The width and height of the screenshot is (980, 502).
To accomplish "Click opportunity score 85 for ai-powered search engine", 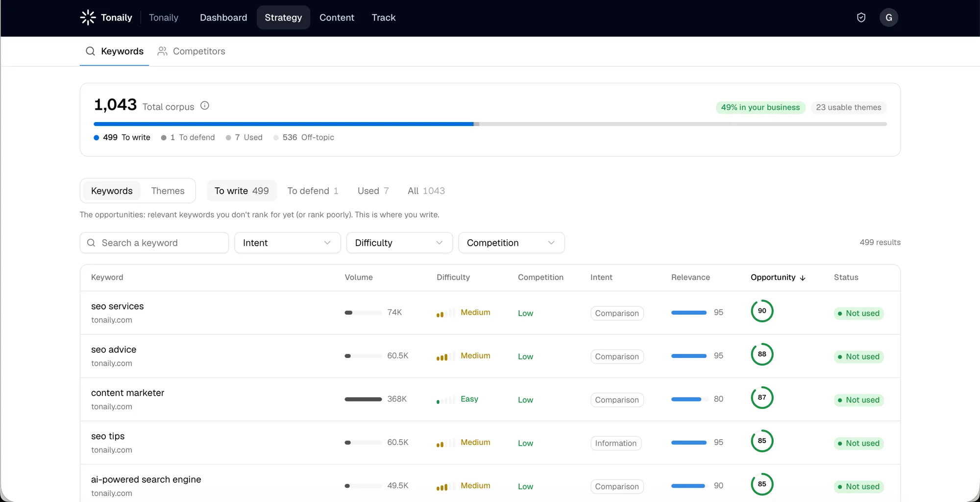I will pos(762,484).
